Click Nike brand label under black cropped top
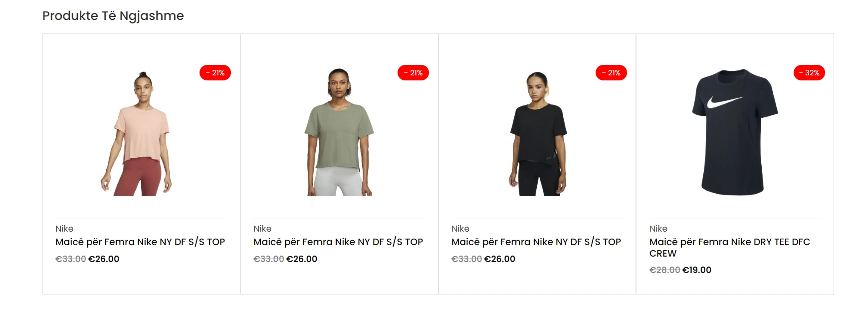Screen dimensions: 868x311 (460, 229)
